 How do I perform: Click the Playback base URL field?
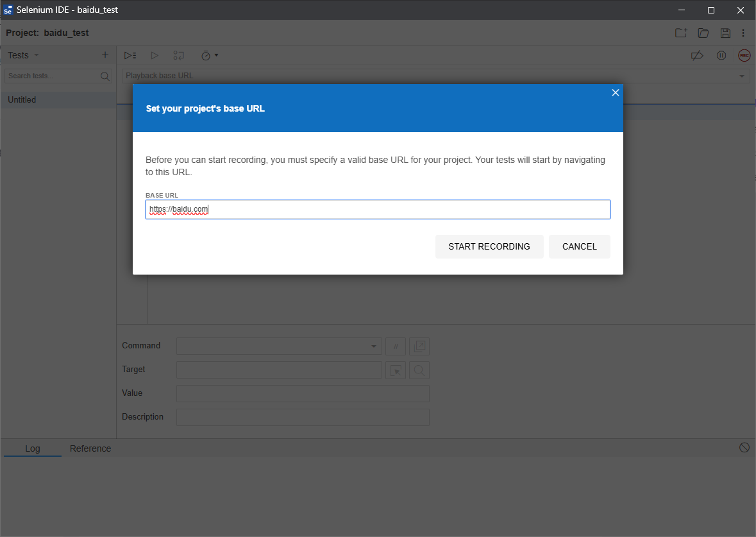[x=429, y=76]
